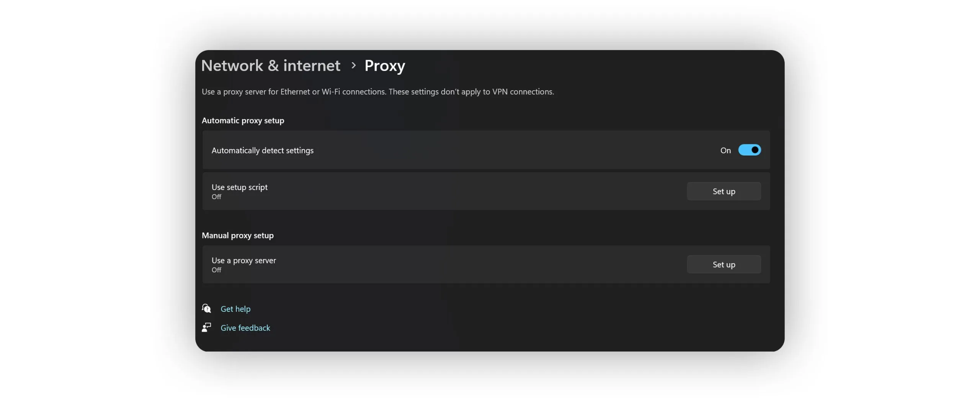This screenshot has height=402, width=980.
Task: Click the Get help headset icon
Action: (206, 308)
